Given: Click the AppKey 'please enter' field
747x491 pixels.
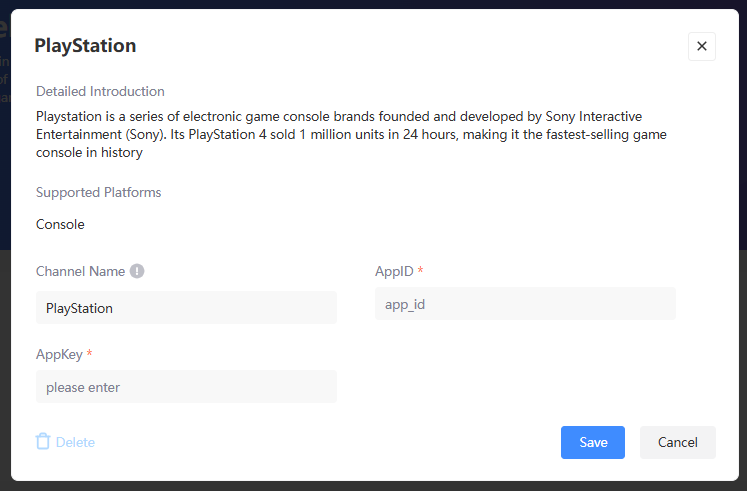Looking at the screenshot, I should click(x=186, y=387).
